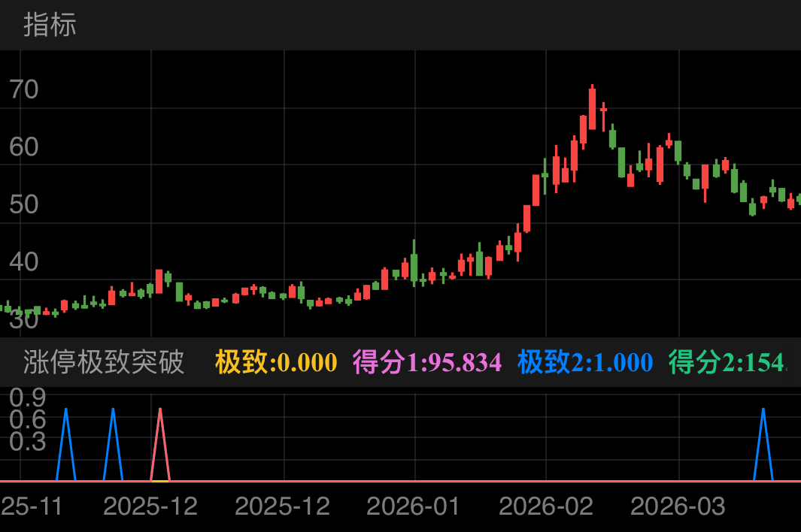This screenshot has width=801, height=532.
Task: Click the 60 price axis label
Action: [x=23, y=147]
